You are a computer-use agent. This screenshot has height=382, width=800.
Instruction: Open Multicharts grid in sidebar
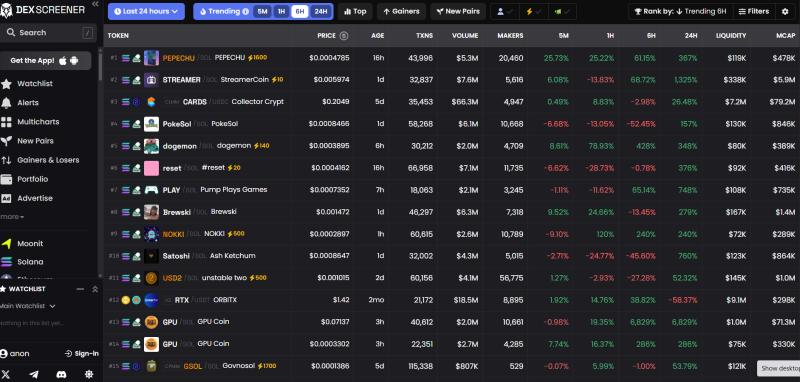pyautogui.click(x=38, y=122)
